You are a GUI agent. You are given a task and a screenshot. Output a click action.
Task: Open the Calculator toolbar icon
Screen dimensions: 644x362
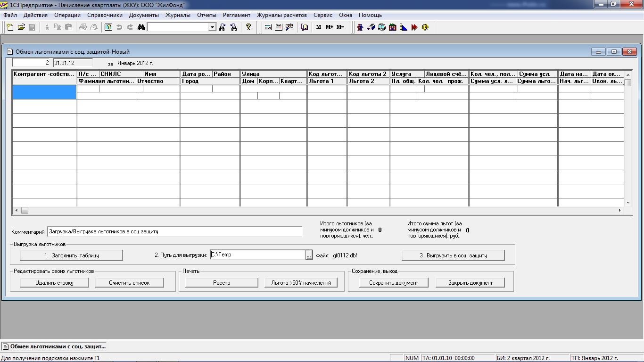coord(268,27)
